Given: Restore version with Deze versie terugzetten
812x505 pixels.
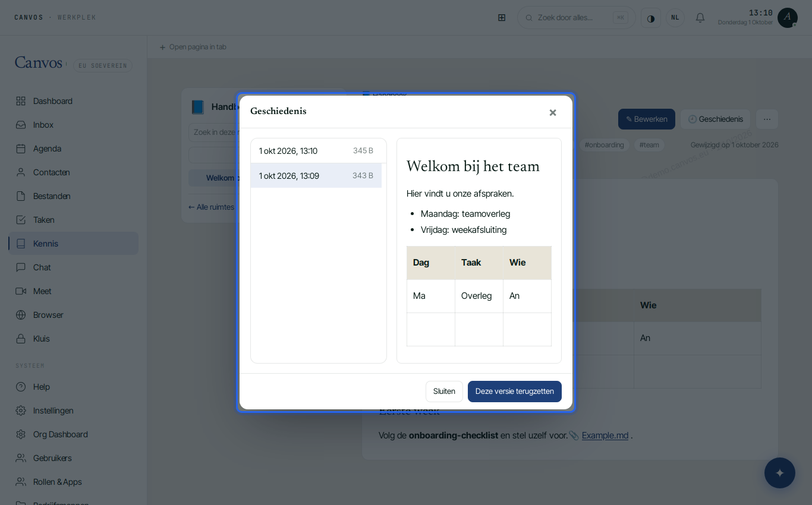Looking at the screenshot, I should click(515, 392).
